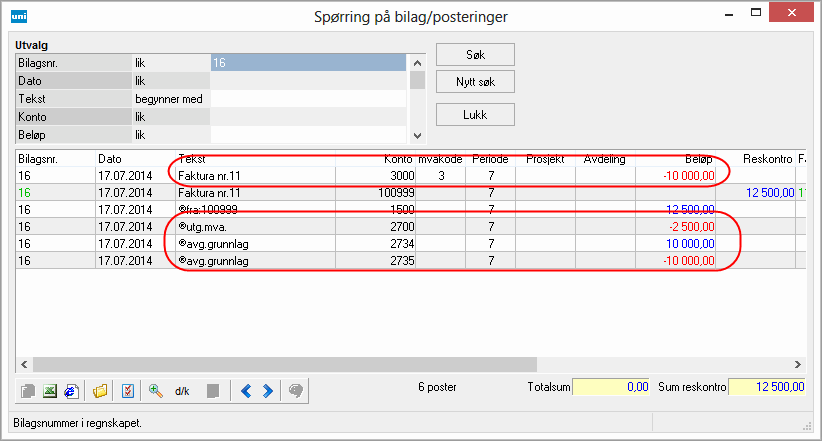Click the copy documents icon in toolbar
Image resolution: width=822 pixels, height=441 pixels.
click(28, 391)
